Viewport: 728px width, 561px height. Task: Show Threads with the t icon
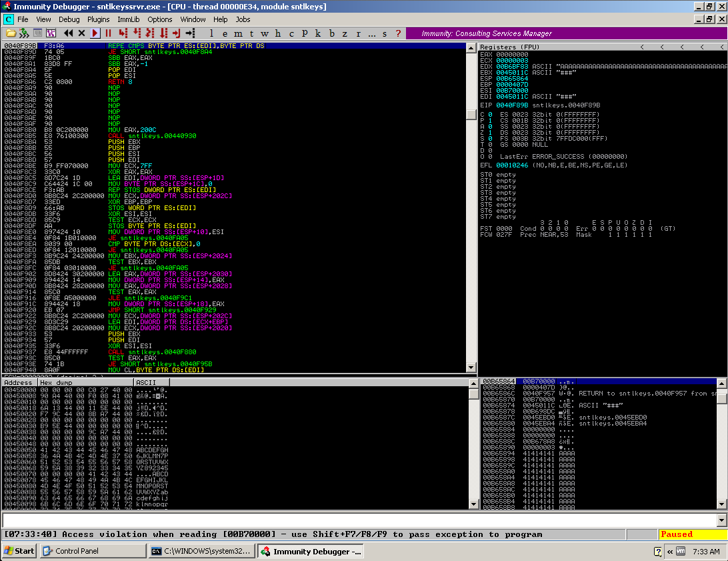click(251, 33)
